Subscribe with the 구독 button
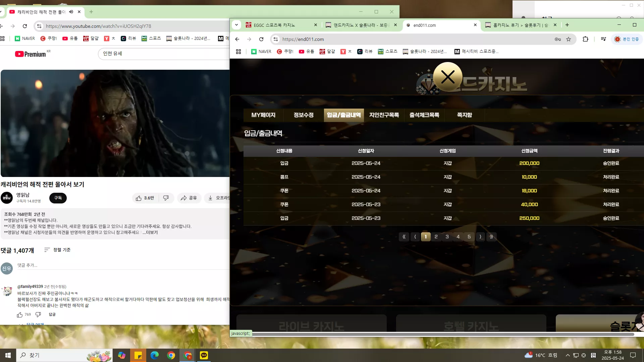Viewport: 644px width, 362px height. click(58, 198)
